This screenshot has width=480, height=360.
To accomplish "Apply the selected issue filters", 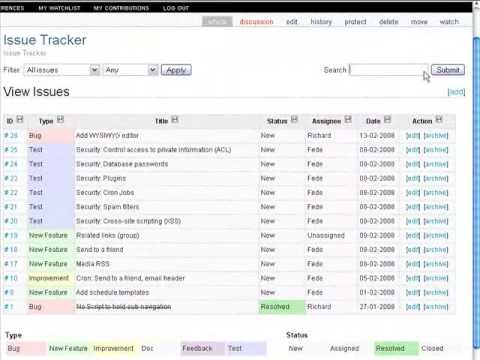I will 176,70.
